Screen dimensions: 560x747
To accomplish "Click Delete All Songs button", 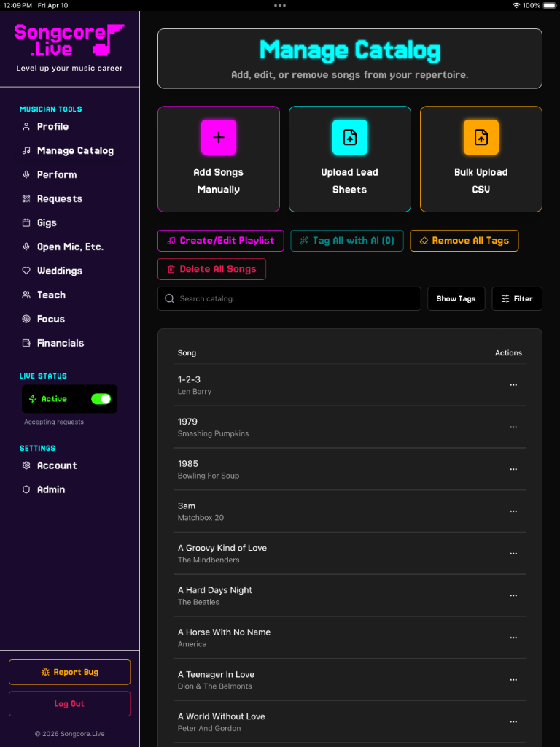I will tap(212, 269).
